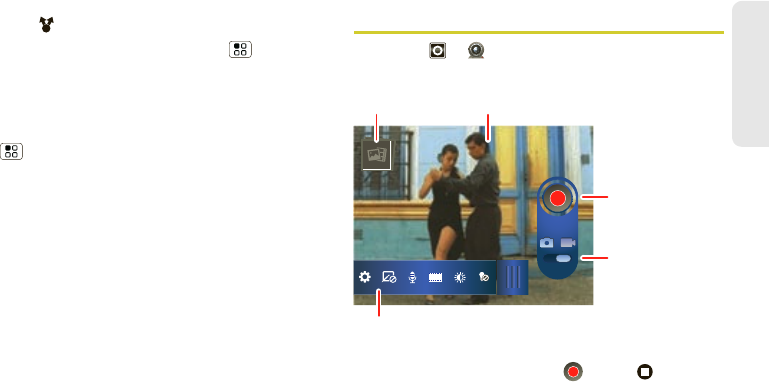
Task: Click the share icon at top left
Action: pos(46,25)
